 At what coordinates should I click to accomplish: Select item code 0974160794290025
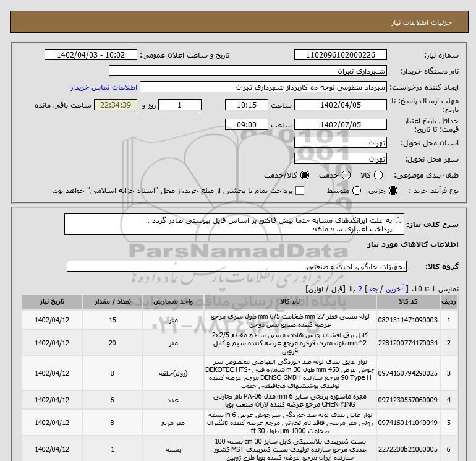click(408, 373)
